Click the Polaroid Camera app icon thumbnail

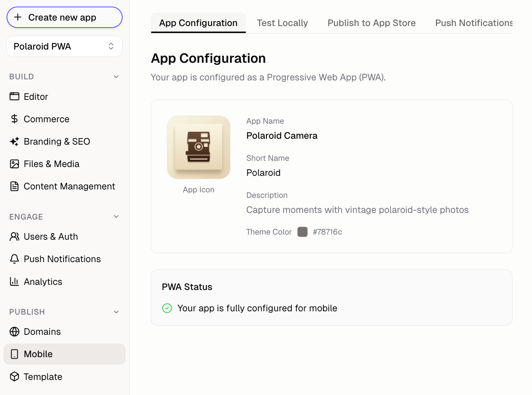point(198,147)
